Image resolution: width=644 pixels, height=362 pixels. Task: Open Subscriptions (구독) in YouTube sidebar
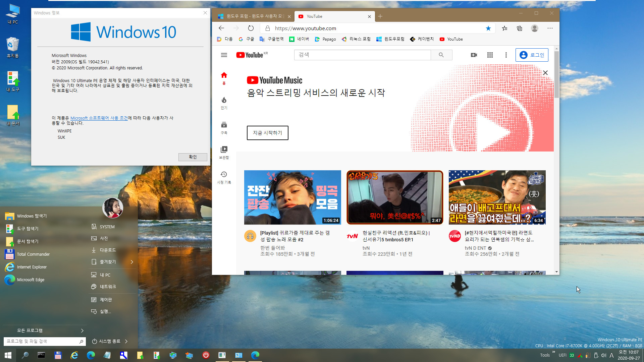point(224,128)
